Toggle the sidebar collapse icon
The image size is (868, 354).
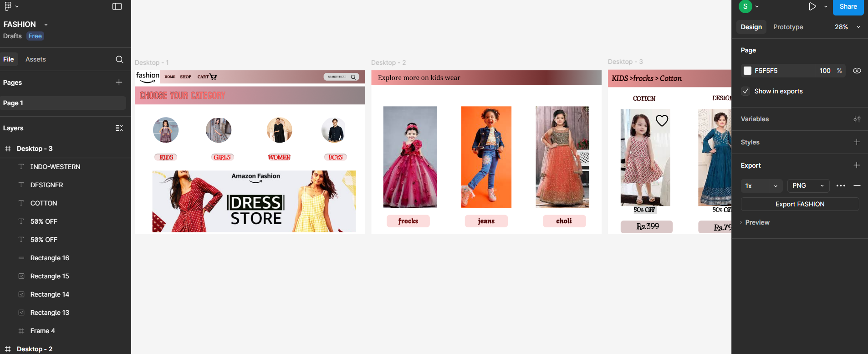[117, 6]
